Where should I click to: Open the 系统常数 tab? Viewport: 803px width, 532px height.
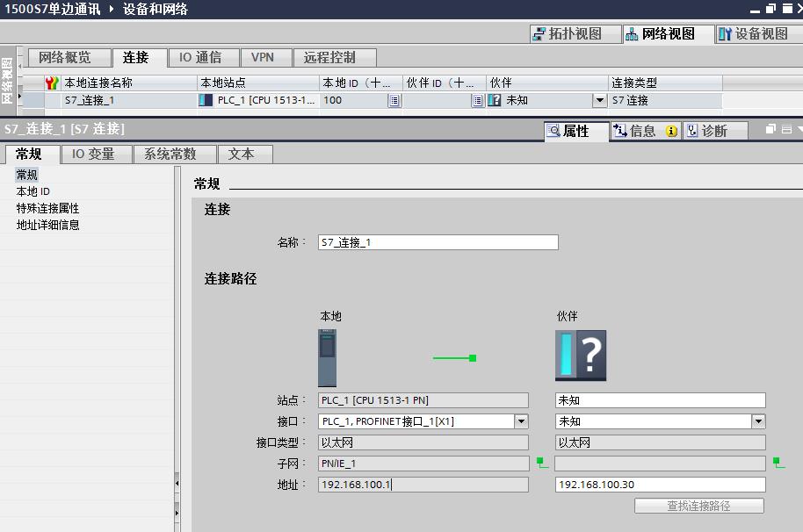tap(175, 154)
